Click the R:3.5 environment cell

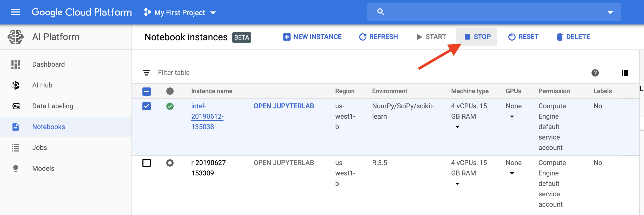[380, 163]
